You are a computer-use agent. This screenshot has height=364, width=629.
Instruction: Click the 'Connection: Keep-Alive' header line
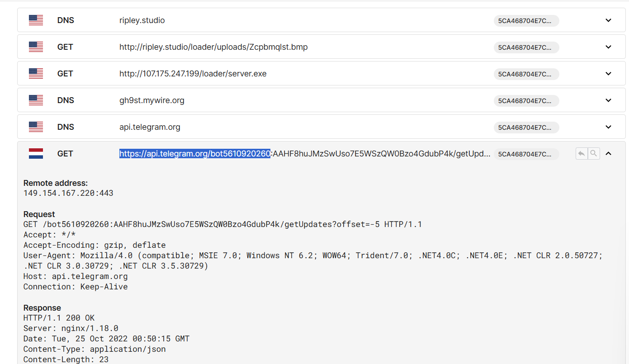click(76, 287)
